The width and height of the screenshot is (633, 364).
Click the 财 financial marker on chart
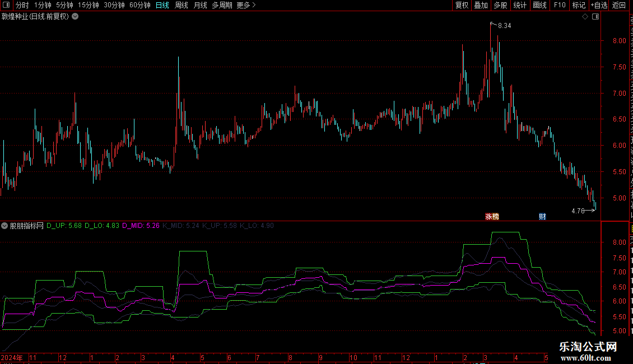[543, 217]
